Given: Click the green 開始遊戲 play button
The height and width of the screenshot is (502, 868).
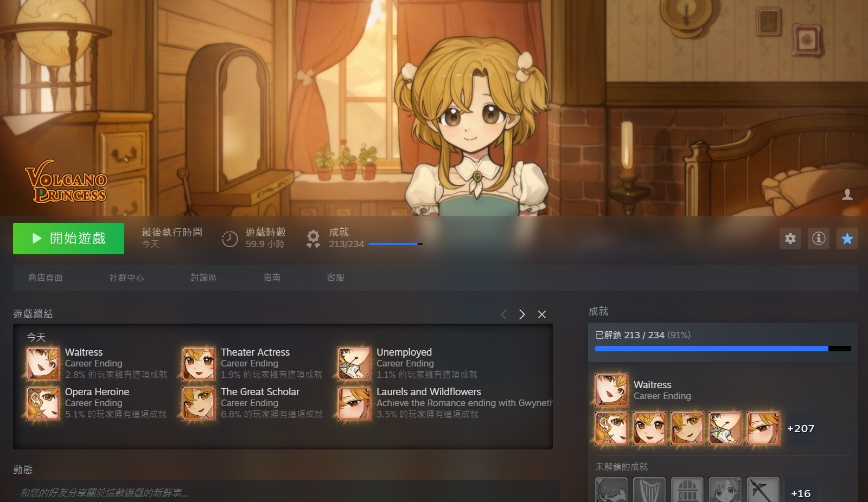Looking at the screenshot, I should (x=69, y=239).
